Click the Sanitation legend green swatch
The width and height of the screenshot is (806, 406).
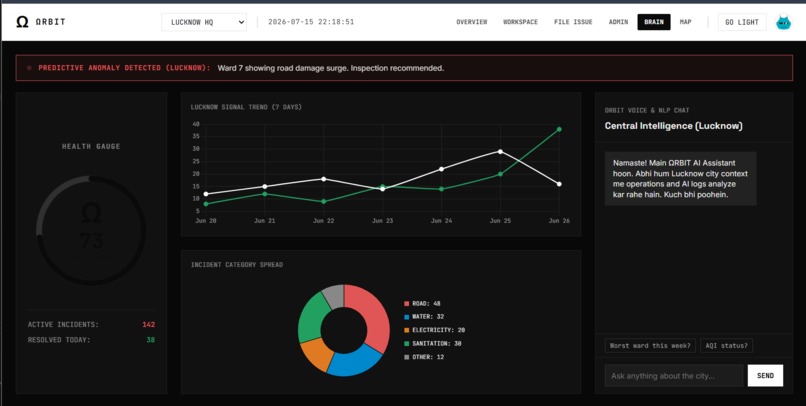pos(407,344)
